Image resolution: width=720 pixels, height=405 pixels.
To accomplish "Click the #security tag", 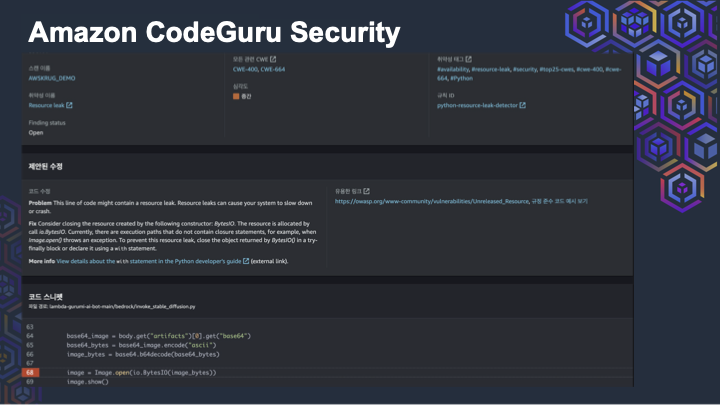I will coord(525,69).
